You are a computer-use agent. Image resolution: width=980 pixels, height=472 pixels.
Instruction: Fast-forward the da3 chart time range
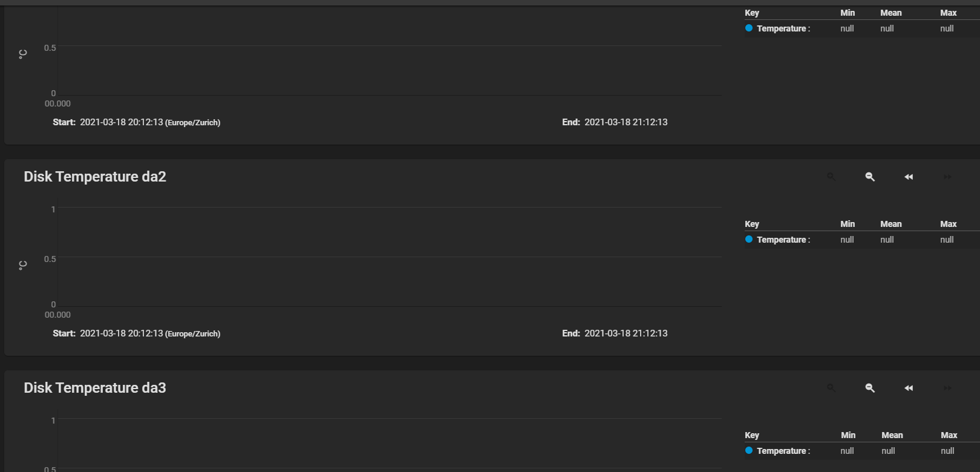pyautogui.click(x=947, y=388)
